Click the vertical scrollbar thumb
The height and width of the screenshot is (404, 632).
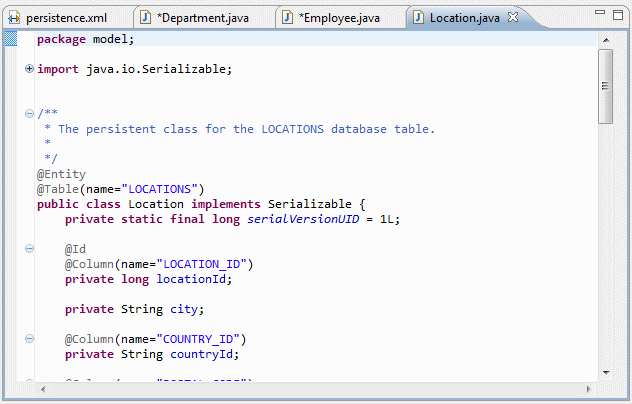click(606, 86)
